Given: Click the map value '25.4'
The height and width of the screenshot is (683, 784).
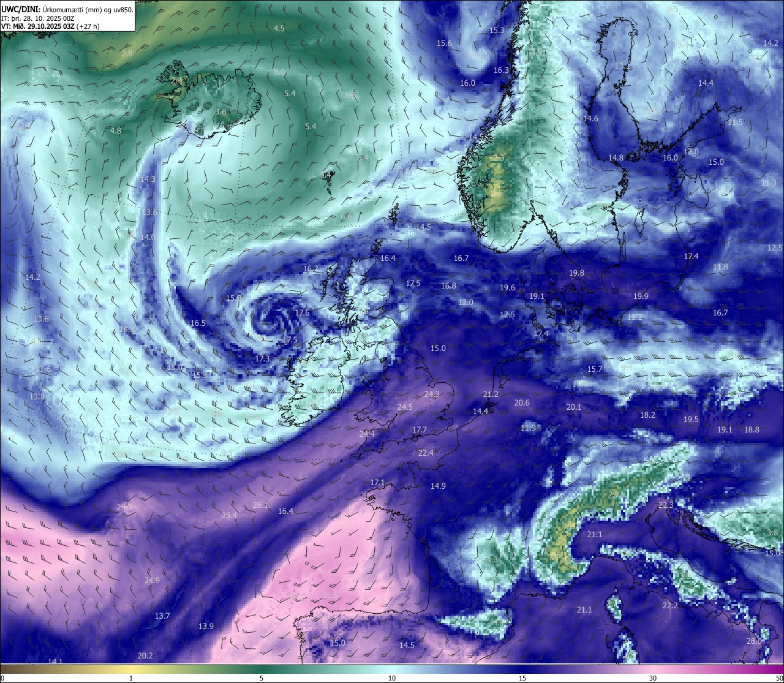Looking at the screenshot, I should [229, 516].
